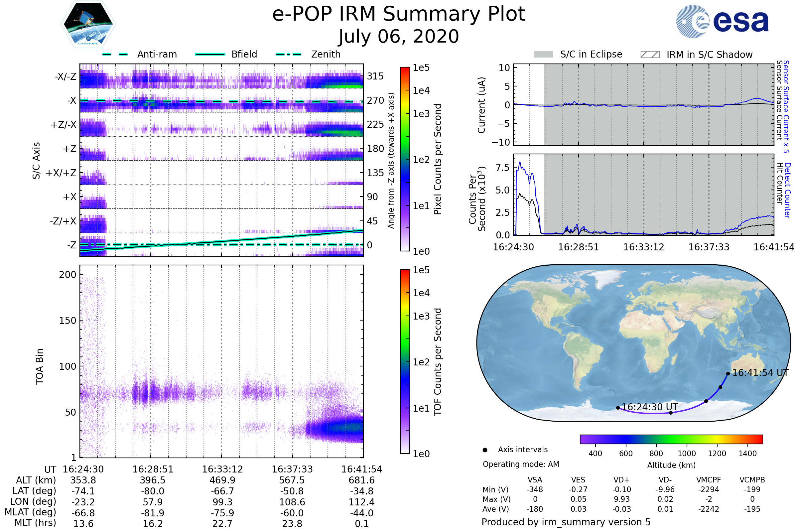Click the Anti-ram dashed line legend marker

click(x=115, y=54)
